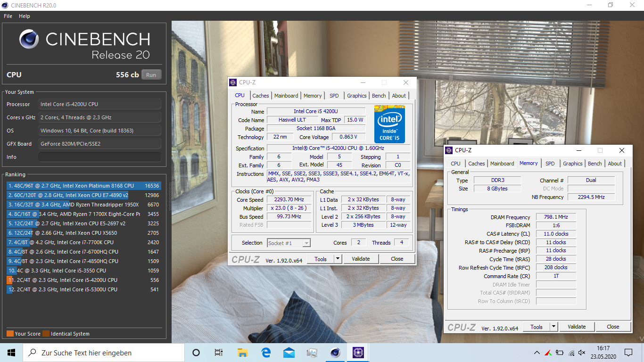Open About tab in CPU-Z Memory window
Screen dimensions: 644x362
pos(615,164)
